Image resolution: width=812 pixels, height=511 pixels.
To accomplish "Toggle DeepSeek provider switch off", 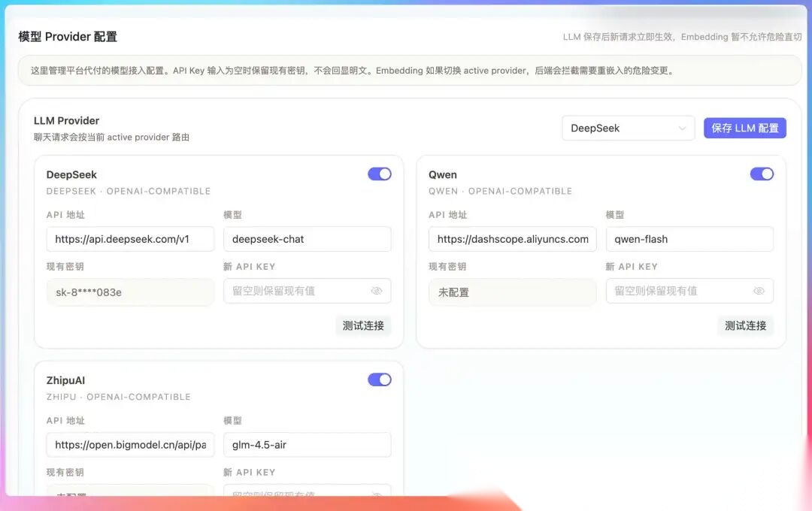I will coord(380,174).
